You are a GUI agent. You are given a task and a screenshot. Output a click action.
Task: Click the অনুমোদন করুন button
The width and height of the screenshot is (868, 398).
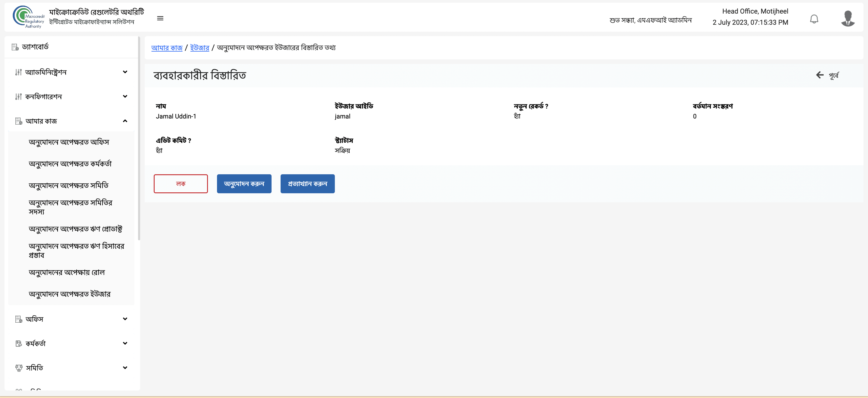[244, 184]
